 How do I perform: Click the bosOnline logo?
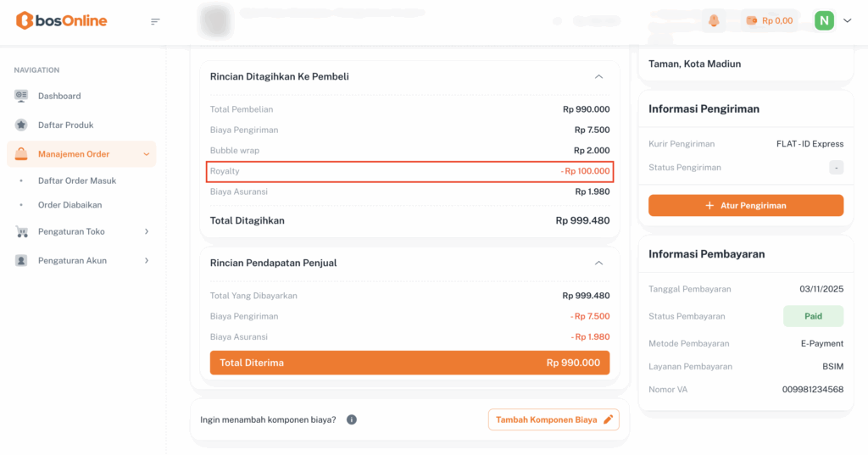click(x=61, y=20)
